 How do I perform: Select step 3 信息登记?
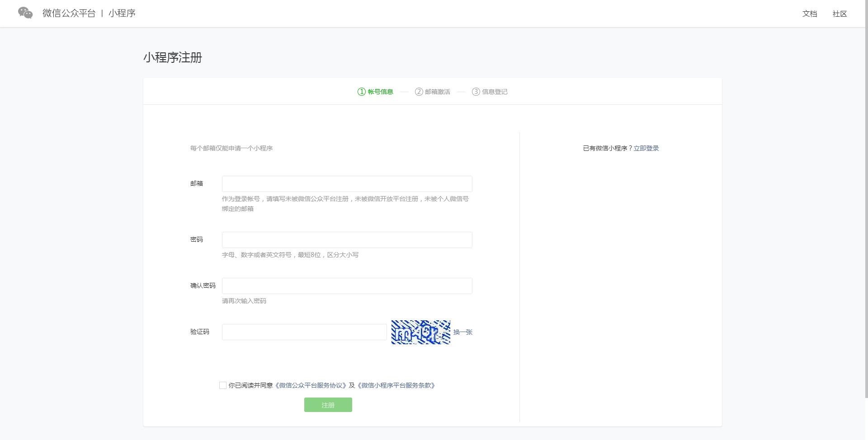click(x=490, y=92)
